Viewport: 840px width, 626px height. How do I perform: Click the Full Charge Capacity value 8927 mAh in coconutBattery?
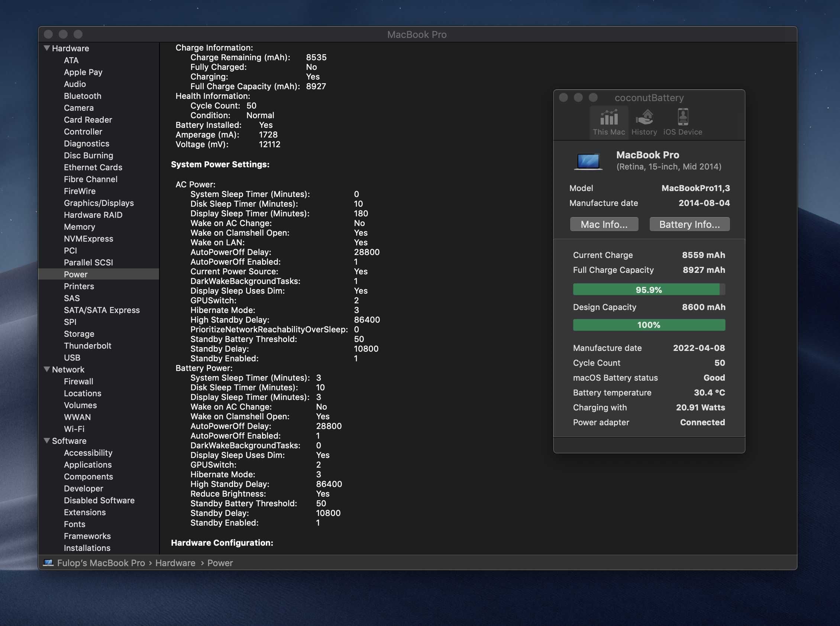(704, 270)
